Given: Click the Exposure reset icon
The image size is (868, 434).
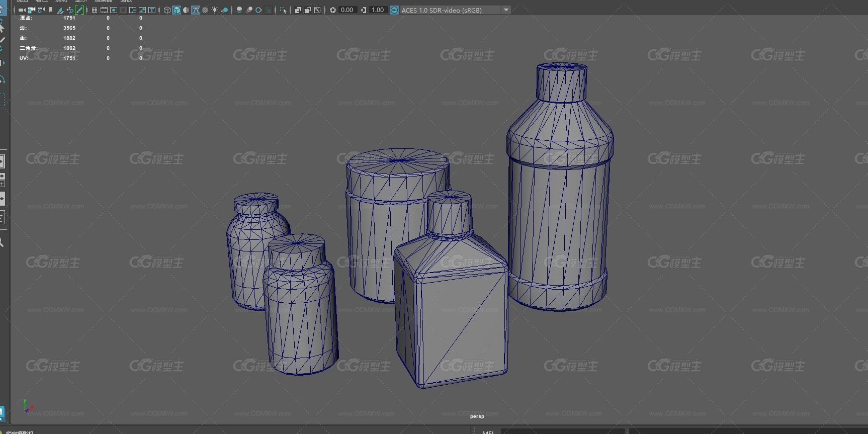Looking at the screenshot, I should [x=333, y=10].
